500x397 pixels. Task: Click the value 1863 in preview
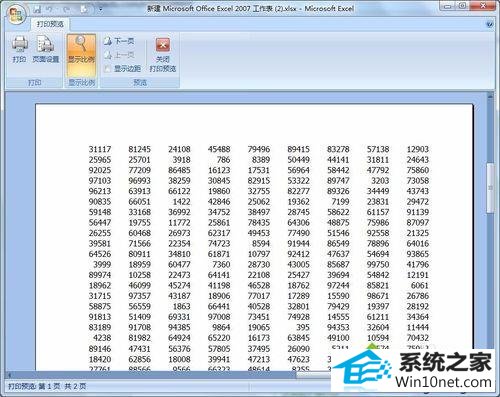pyautogui.click(x=182, y=306)
